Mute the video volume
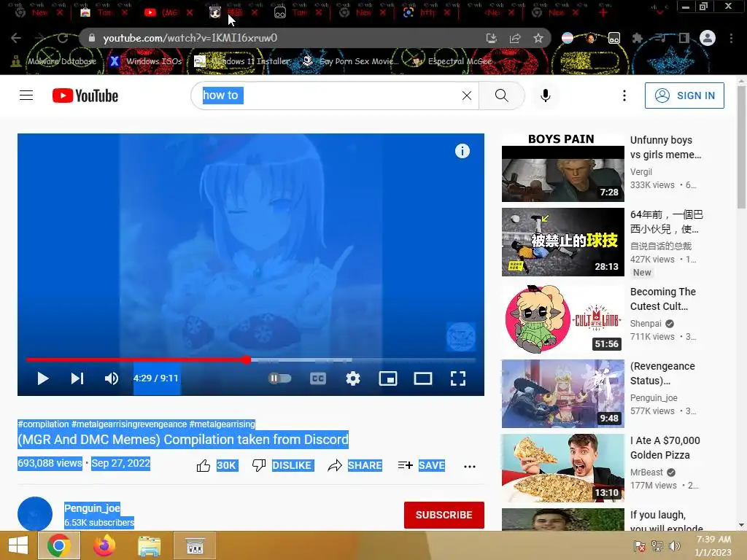This screenshot has height=560, width=747. click(112, 378)
